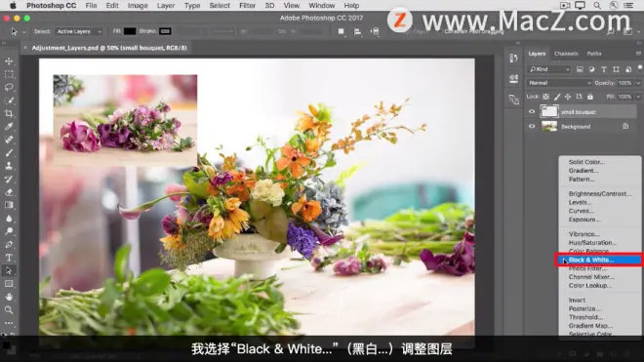Open the Edit Toolbar ellipsis button
Viewport: 644px width, 362px height.
(9, 323)
